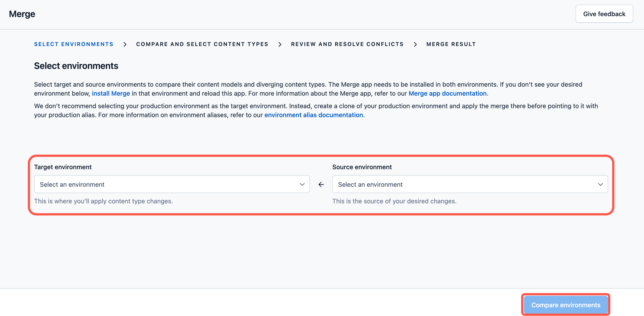Click the Source environment label
644x316 pixels.
(x=362, y=167)
